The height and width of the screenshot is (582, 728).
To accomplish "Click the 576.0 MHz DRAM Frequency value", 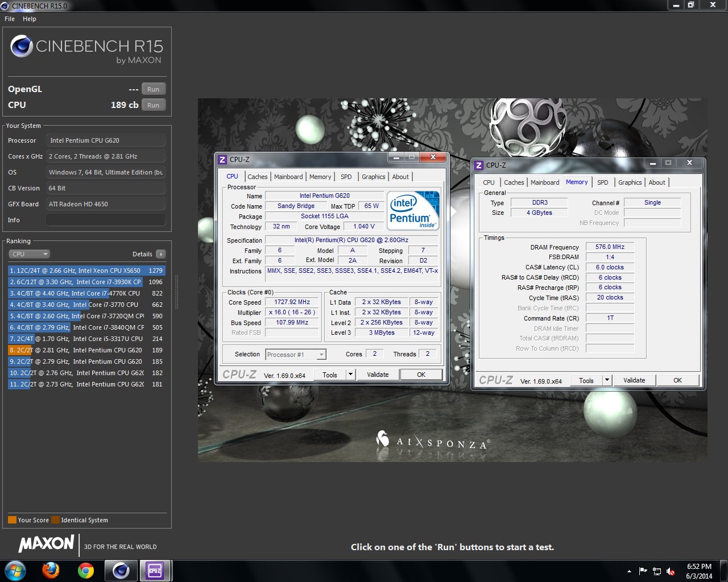I will [610, 247].
